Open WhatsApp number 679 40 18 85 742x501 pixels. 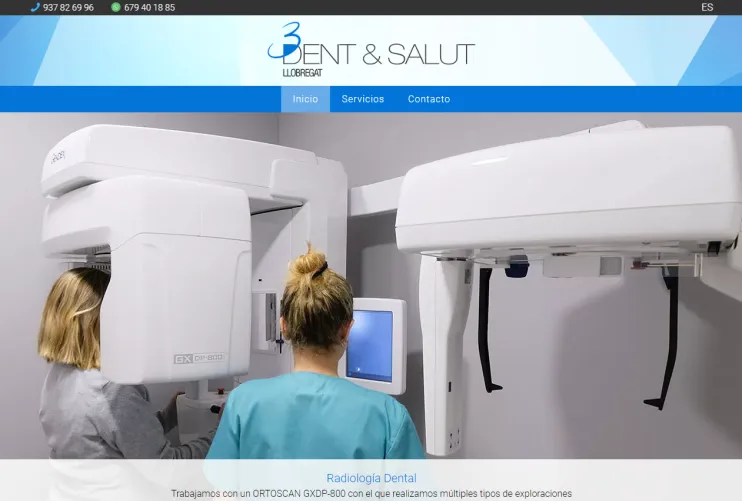coord(150,8)
